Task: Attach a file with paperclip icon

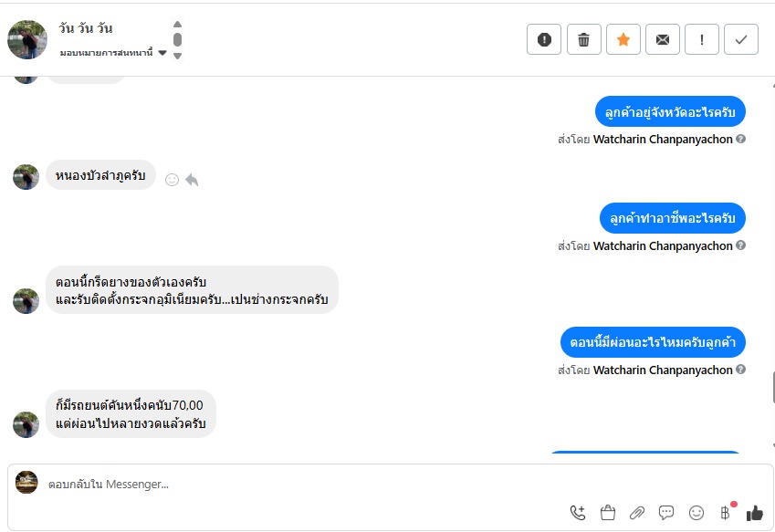Action: [x=637, y=513]
